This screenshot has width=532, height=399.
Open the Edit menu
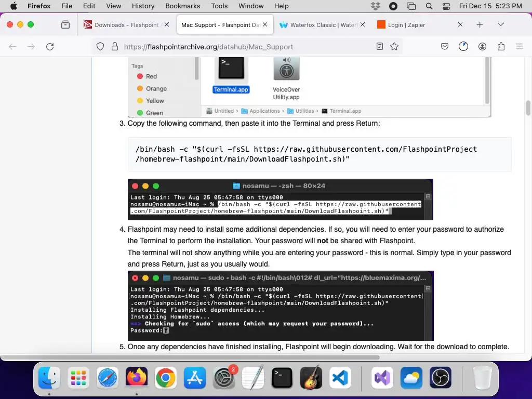point(89,6)
